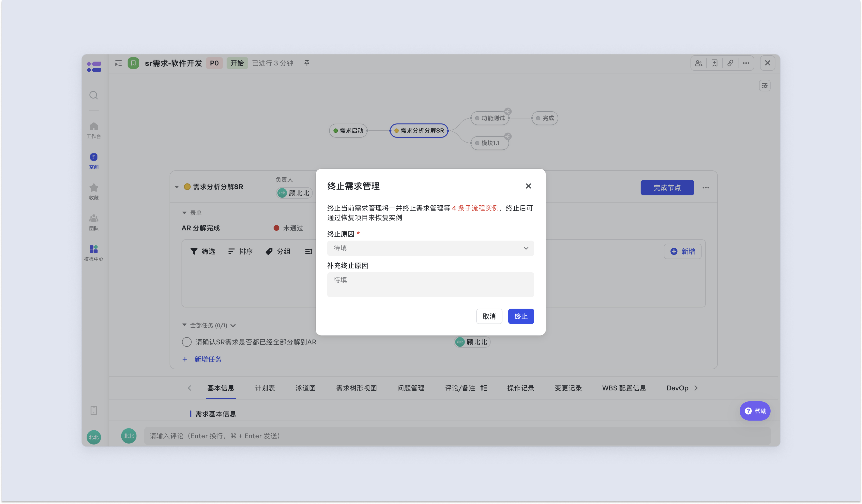This screenshot has height=504, width=862.
Task: Click the 未通过 status value
Action: [288, 228]
